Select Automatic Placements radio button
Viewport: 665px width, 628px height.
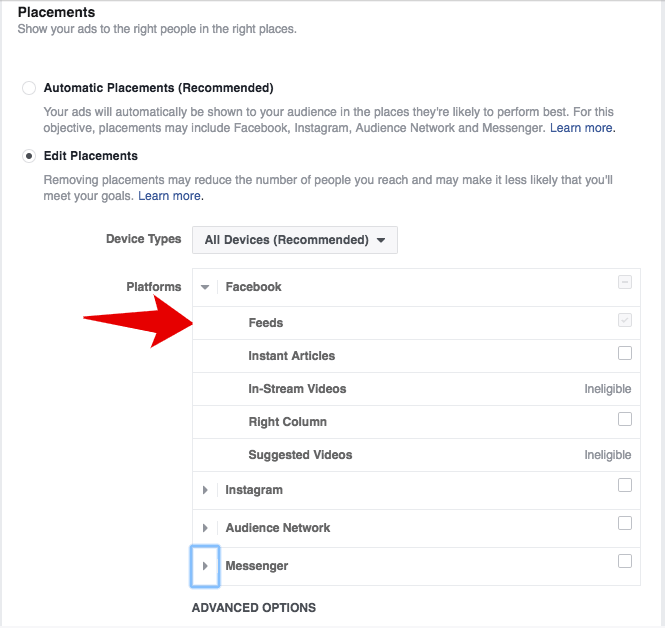point(29,88)
